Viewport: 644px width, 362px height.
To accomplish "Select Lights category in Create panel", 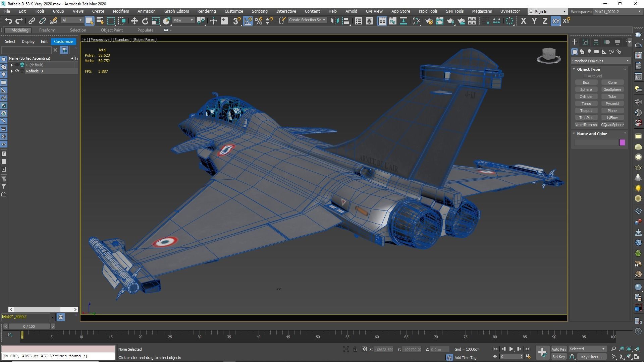I will click(x=589, y=52).
